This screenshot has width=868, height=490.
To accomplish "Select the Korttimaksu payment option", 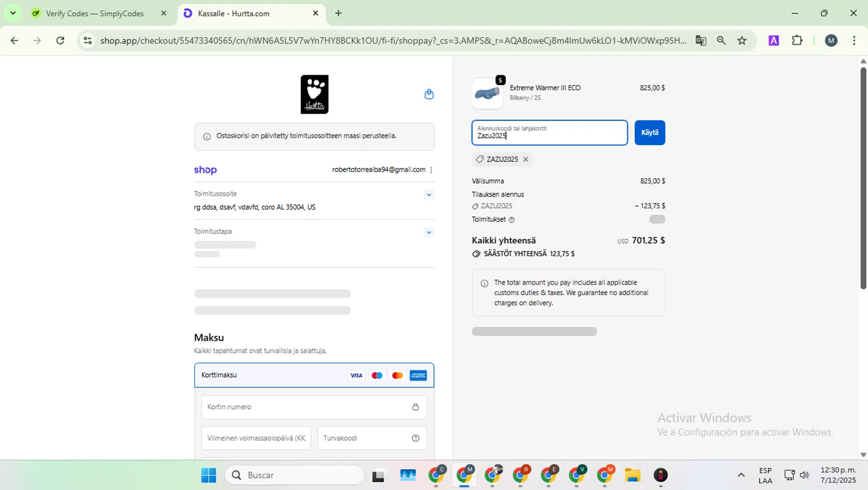I will 314,375.
